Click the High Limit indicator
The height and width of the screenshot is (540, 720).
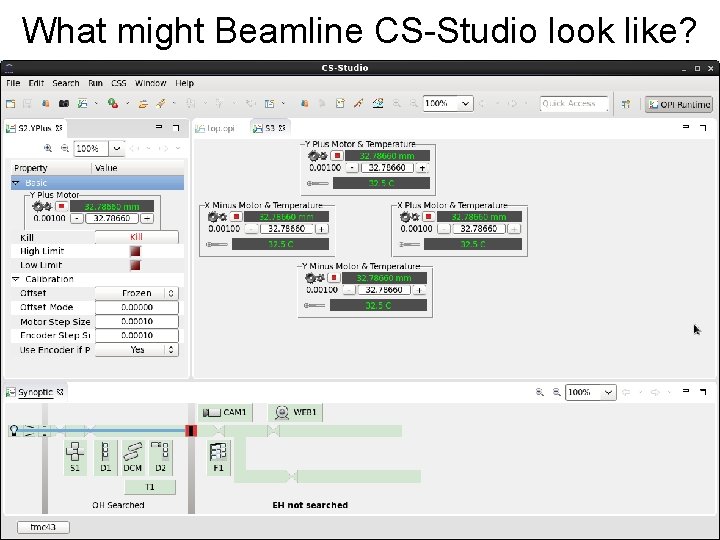(135, 251)
